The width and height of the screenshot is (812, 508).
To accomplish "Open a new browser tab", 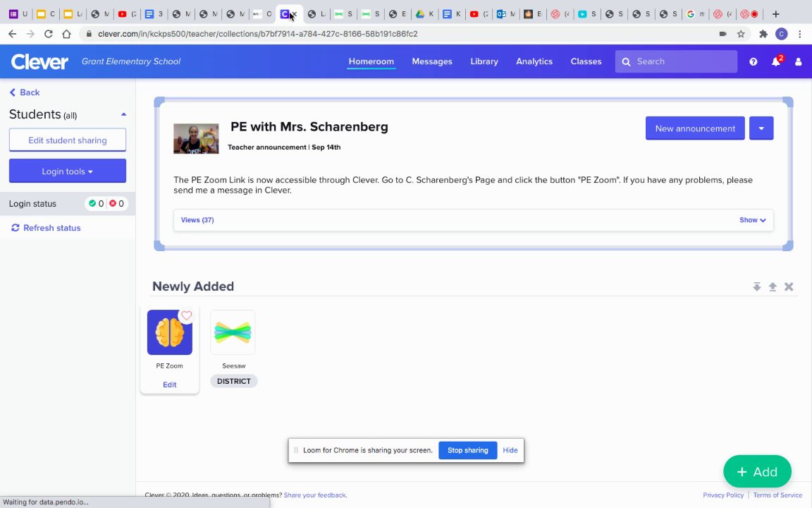I will pyautogui.click(x=776, y=14).
